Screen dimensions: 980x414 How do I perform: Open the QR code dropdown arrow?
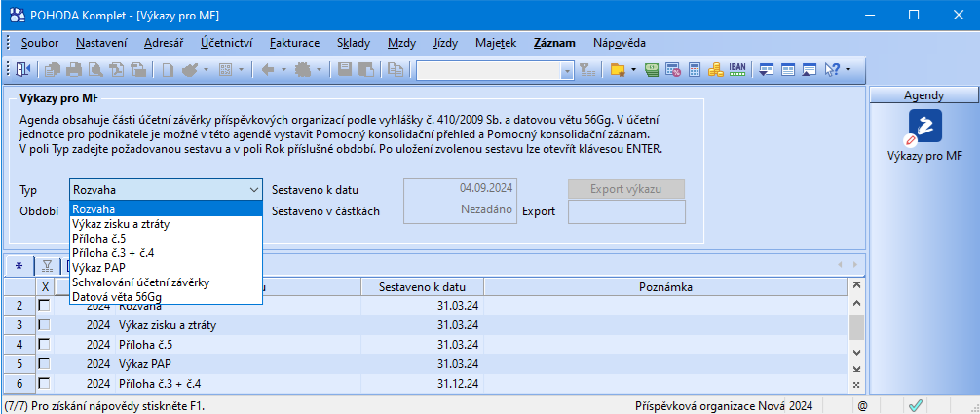click(x=241, y=69)
